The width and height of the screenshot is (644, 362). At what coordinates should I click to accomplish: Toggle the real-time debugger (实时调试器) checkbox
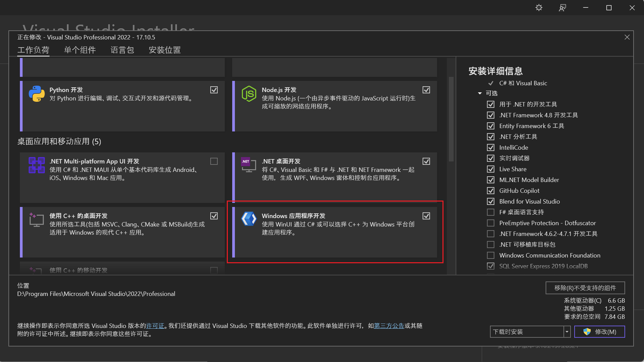tap(491, 158)
